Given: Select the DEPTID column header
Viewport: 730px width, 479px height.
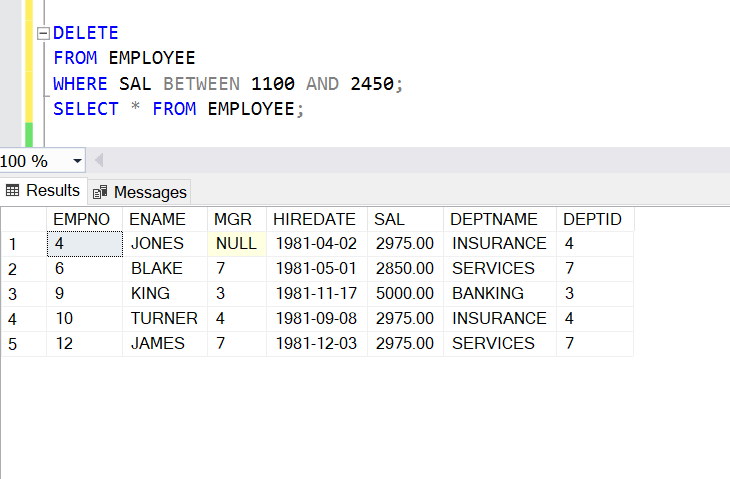Looking at the screenshot, I should (595, 219).
